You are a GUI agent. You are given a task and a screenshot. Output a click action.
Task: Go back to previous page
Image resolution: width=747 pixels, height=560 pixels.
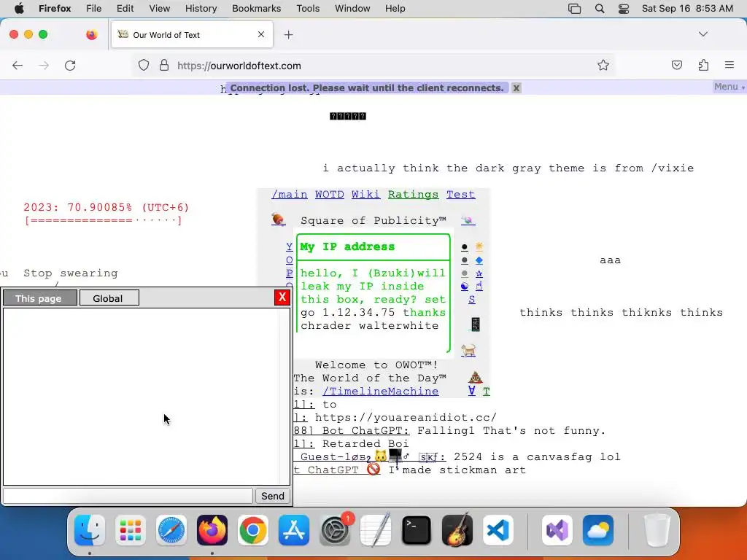tap(18, 65)
